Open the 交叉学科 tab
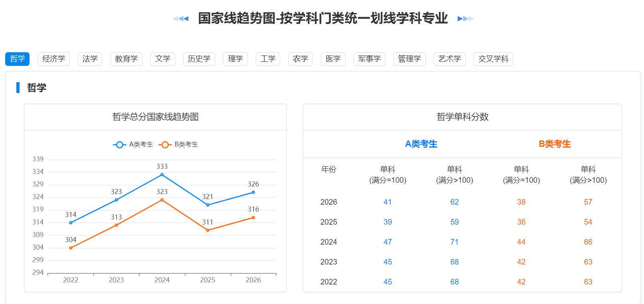 click(494, 59)
